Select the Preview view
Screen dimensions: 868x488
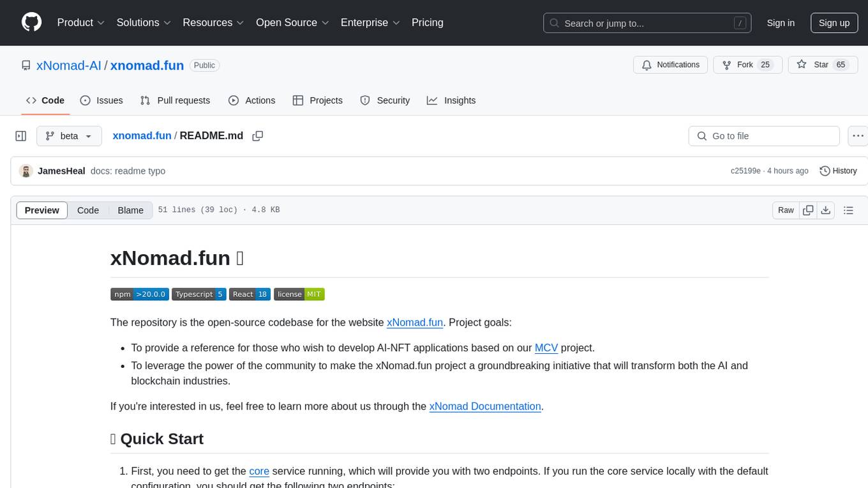point(42,210)
